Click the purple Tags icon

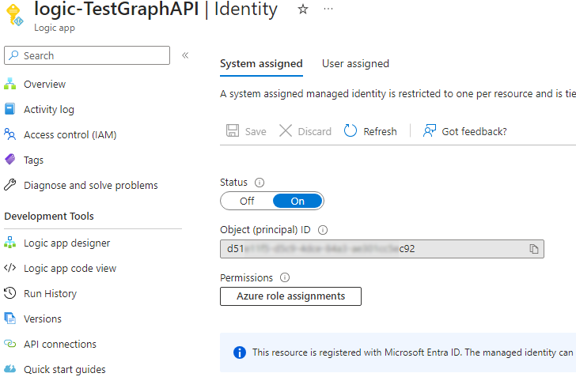10,160
